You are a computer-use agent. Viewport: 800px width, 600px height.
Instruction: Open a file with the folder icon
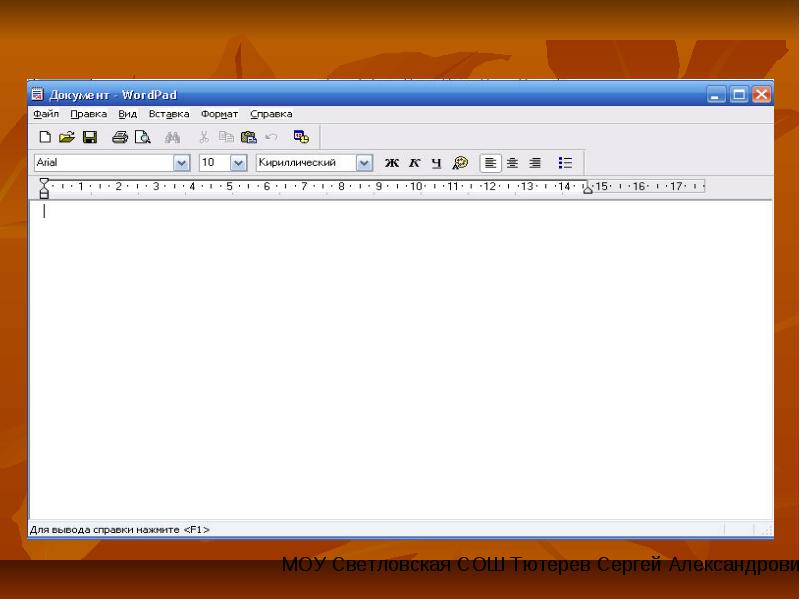tap(67, 137)
